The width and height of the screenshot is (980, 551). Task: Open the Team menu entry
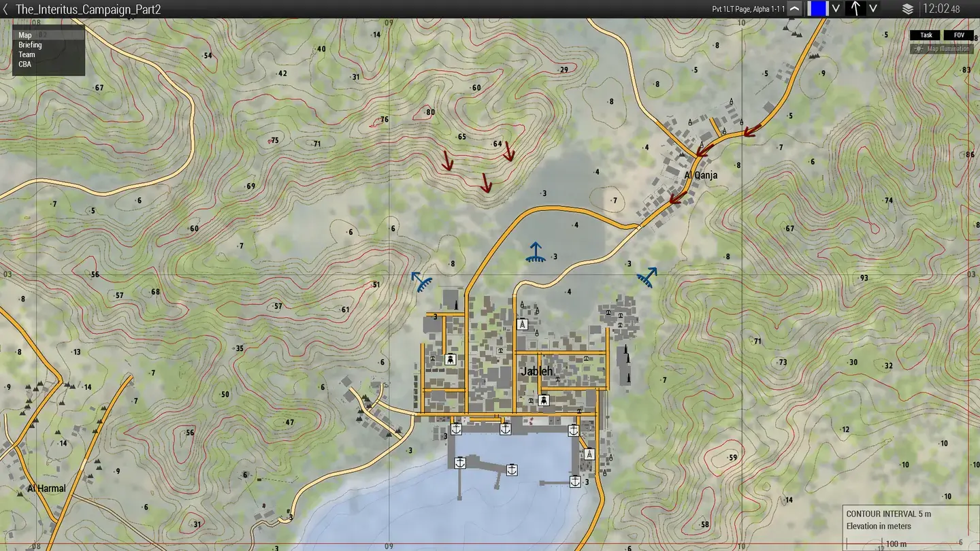[26, 54]
